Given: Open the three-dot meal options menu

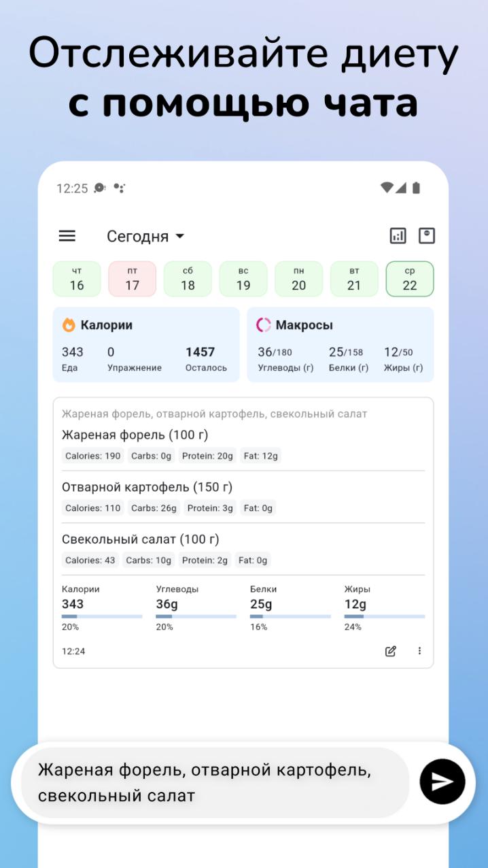Looking at the screenshot, I should tap(419, 651).
